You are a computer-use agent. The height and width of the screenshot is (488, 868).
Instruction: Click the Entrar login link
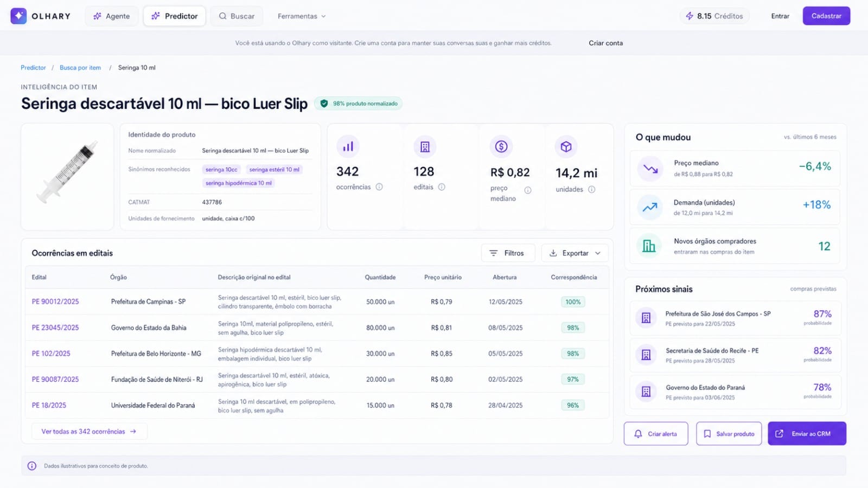click(780, 16)
